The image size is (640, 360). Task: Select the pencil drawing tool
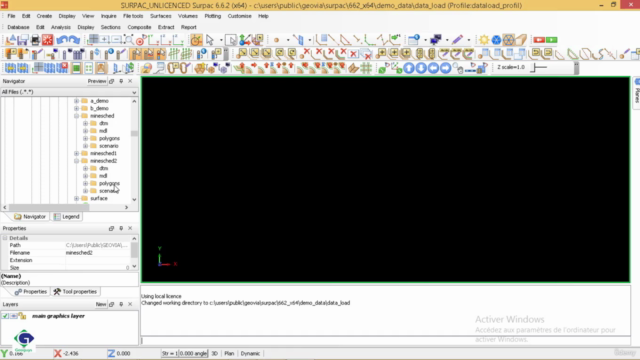457,40
